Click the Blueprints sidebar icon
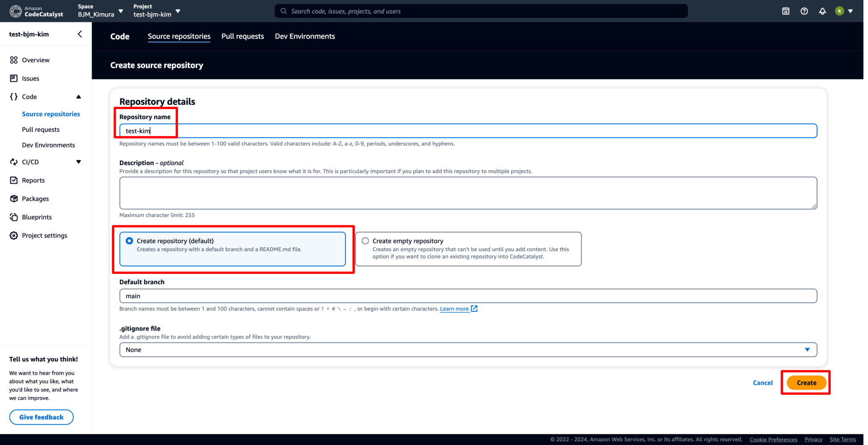The height and width of the screenshot is (445, 868). (13, 217)
